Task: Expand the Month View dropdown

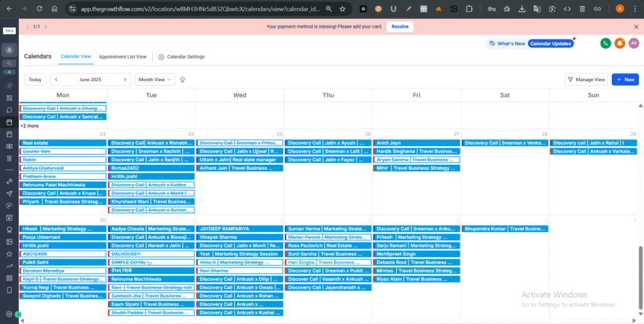Action: point(155,80)
